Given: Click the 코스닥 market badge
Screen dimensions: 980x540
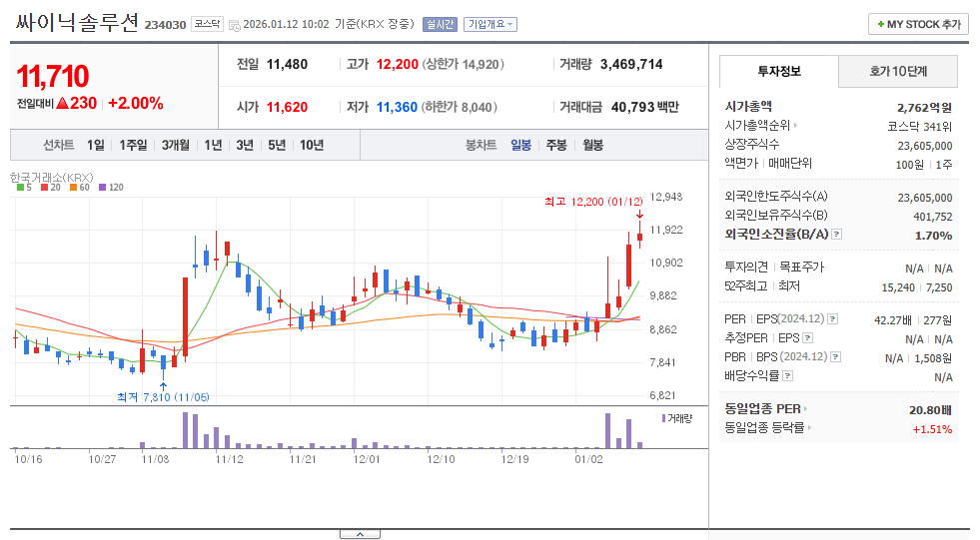Looking at the screenshot, I should (x=207, y=24).
